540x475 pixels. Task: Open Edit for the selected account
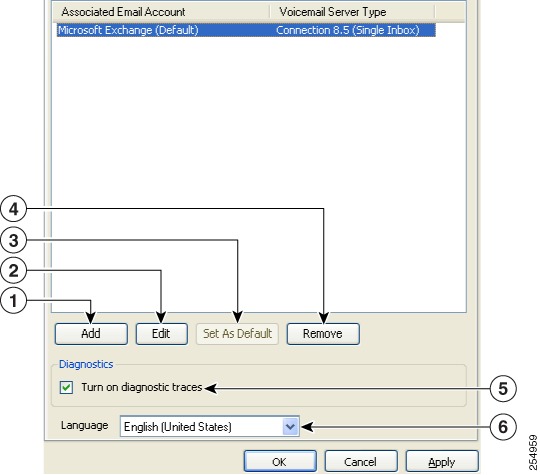pyautogui.click(x=162, y=334)
